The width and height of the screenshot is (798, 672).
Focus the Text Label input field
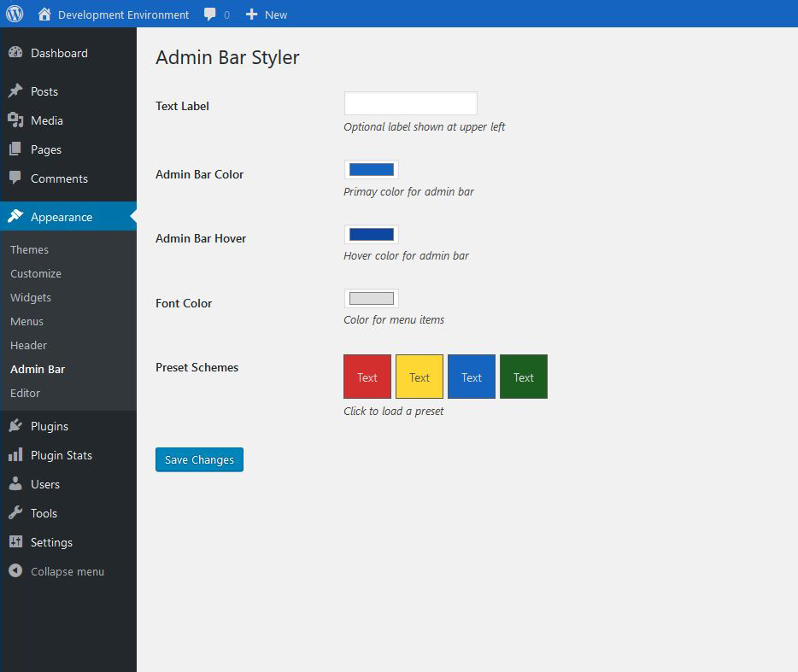[411, 104]
